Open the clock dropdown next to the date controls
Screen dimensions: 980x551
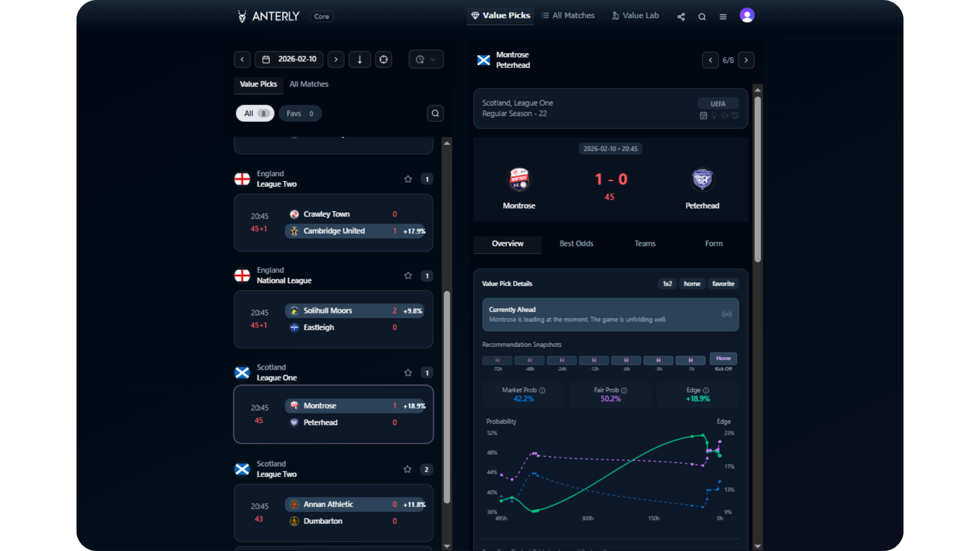point(426,59)
